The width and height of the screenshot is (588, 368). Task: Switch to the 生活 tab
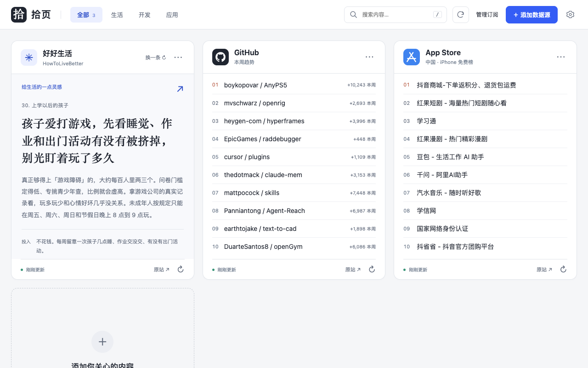coord(117,15)
